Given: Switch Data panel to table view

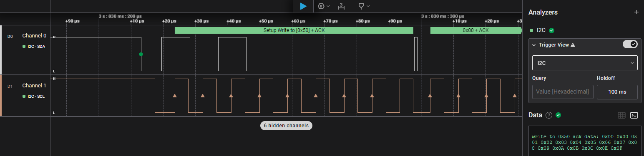Looking at the screenshot, I should click(x=621, y=115).
